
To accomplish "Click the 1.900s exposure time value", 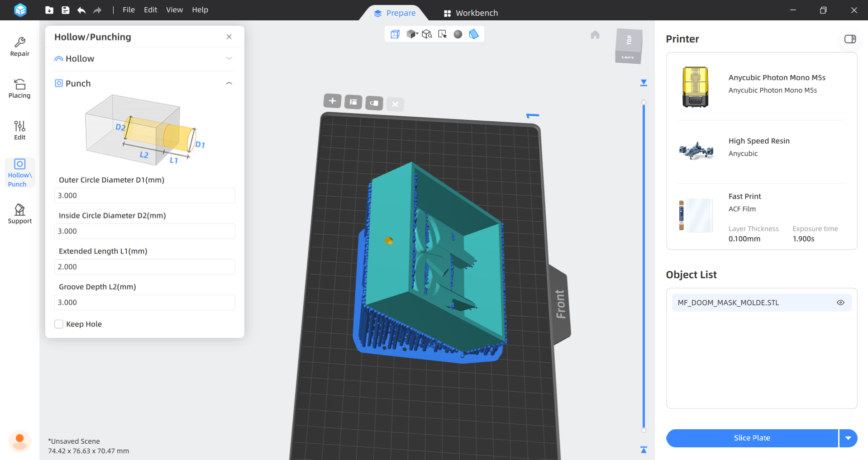I will click(803, 239).
